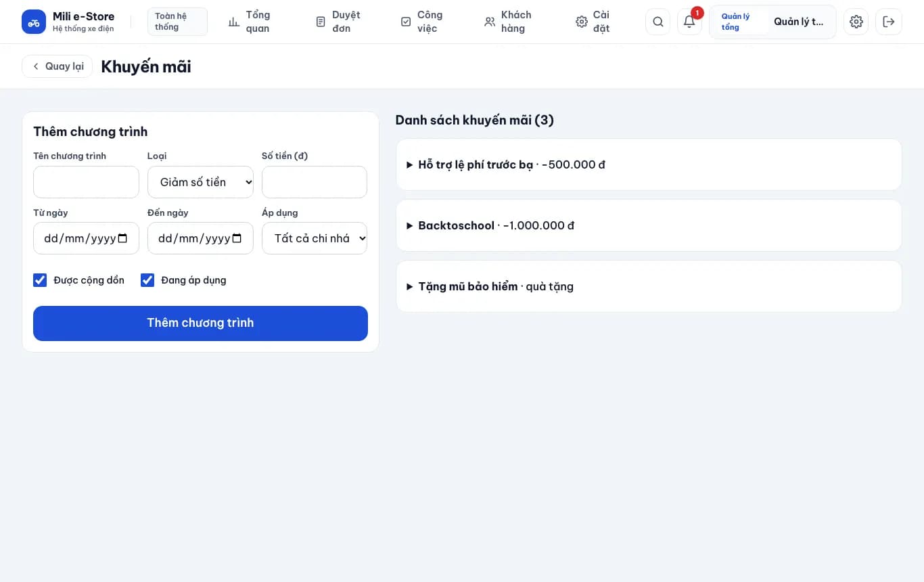Click the Quay lại back button
The height and width of the screenshot is (582, 924).
click(57, 66)
